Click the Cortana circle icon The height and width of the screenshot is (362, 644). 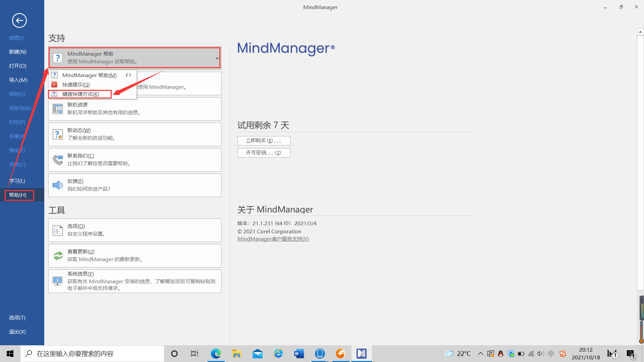174,354
